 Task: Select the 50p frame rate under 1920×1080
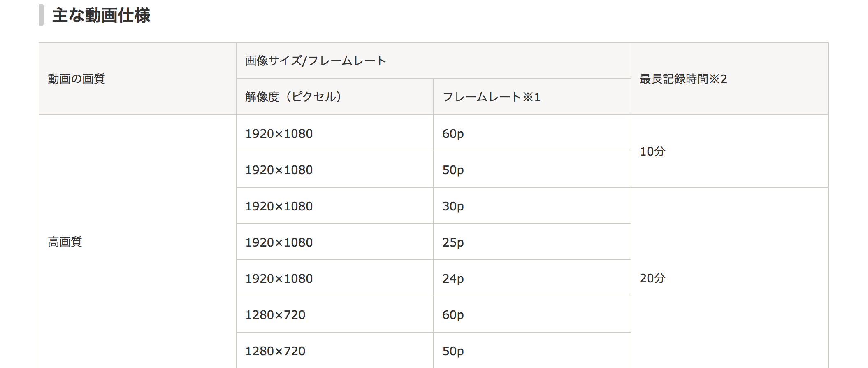coord(532,170)
